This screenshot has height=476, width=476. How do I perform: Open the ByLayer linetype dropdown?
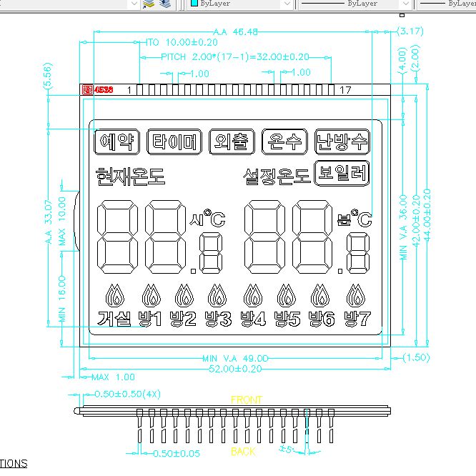coord(405,4)
